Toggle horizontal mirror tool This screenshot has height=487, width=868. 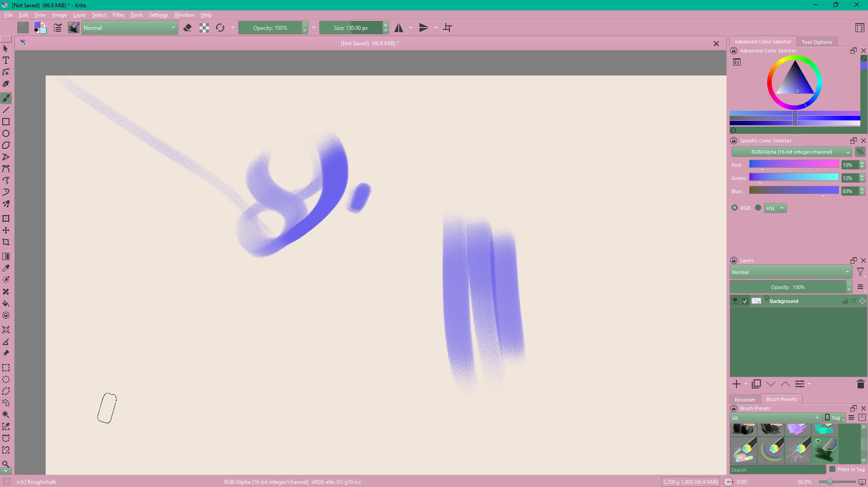[x=399, y=28]
